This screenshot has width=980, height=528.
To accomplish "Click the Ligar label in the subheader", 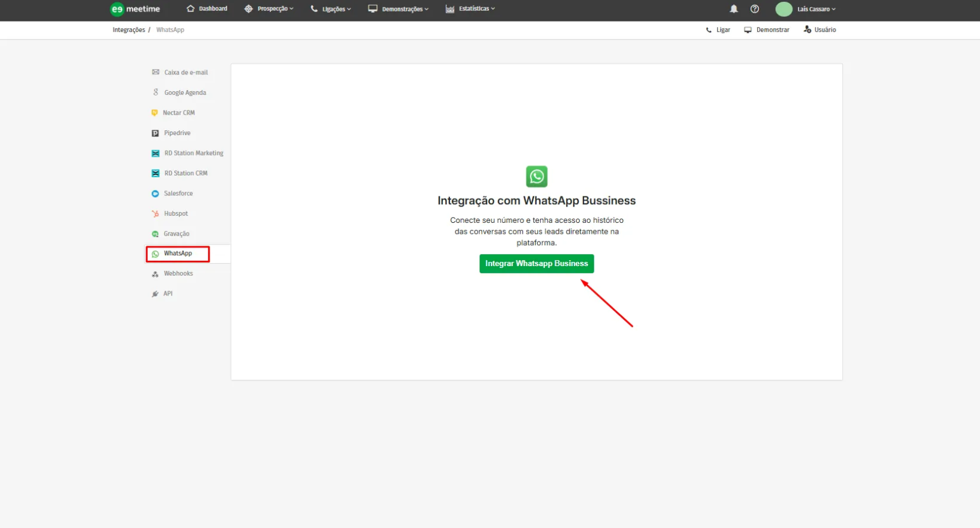I will pyautogui.click(x=723, y=29).
